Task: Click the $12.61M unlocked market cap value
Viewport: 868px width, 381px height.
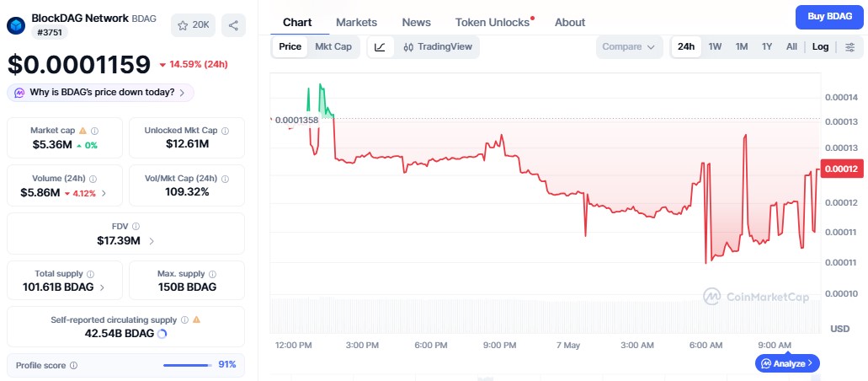Action: pyautogui.click(x=187, y=144)
